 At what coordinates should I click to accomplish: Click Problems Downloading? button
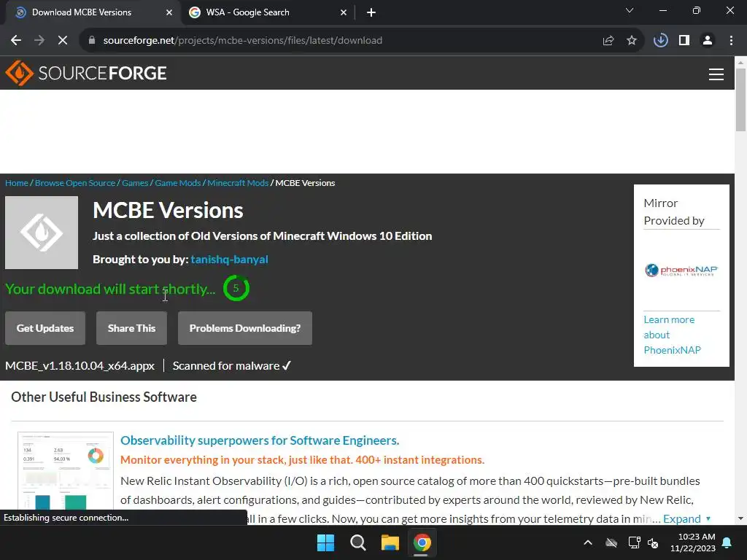coord(245,328)
